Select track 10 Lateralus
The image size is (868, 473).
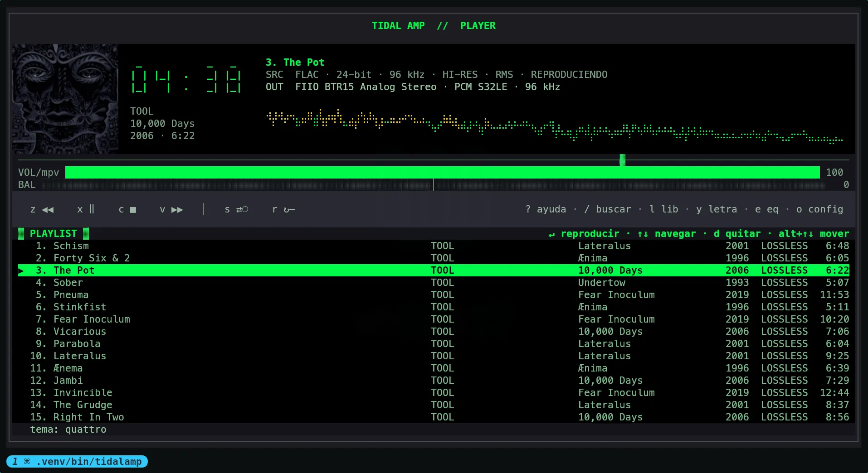tap(434, 356)
